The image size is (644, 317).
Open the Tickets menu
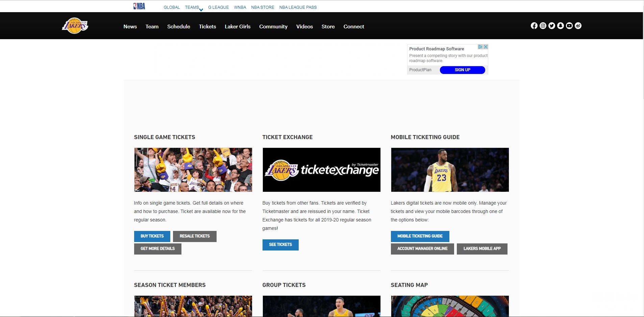click(207, 26)
